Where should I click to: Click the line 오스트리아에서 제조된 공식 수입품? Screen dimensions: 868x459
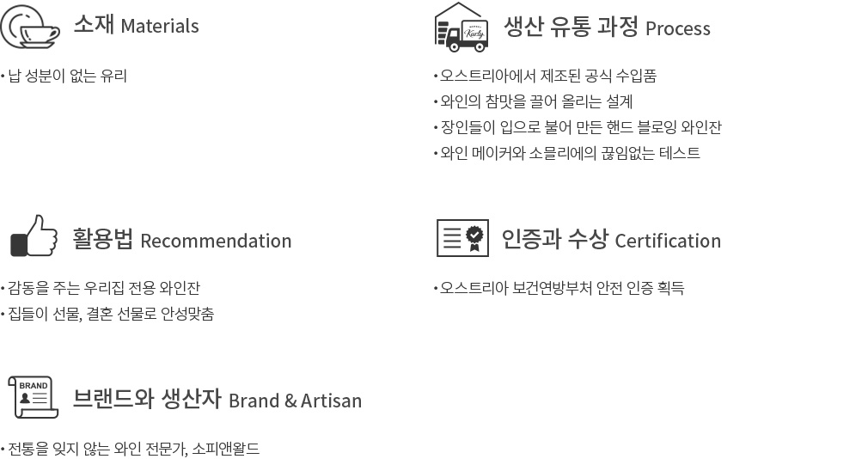tap(548, 76)
